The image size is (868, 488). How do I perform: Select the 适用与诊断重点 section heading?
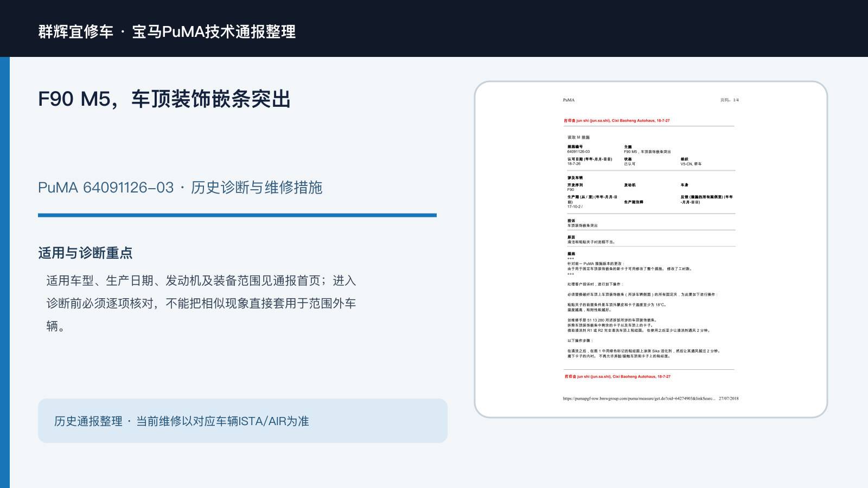pyautogui.click(x=85, y=253)
